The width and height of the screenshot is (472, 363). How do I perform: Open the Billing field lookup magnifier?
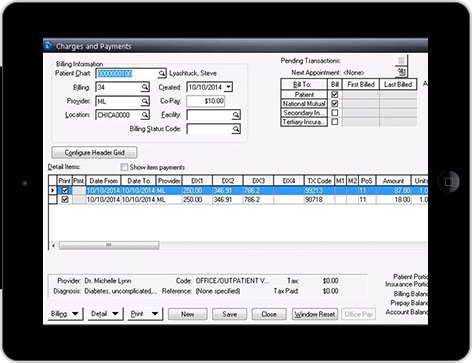coord(145,87)
